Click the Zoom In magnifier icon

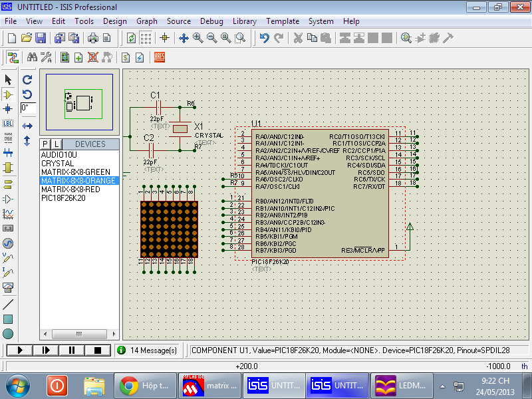click(x=198, y=38)
